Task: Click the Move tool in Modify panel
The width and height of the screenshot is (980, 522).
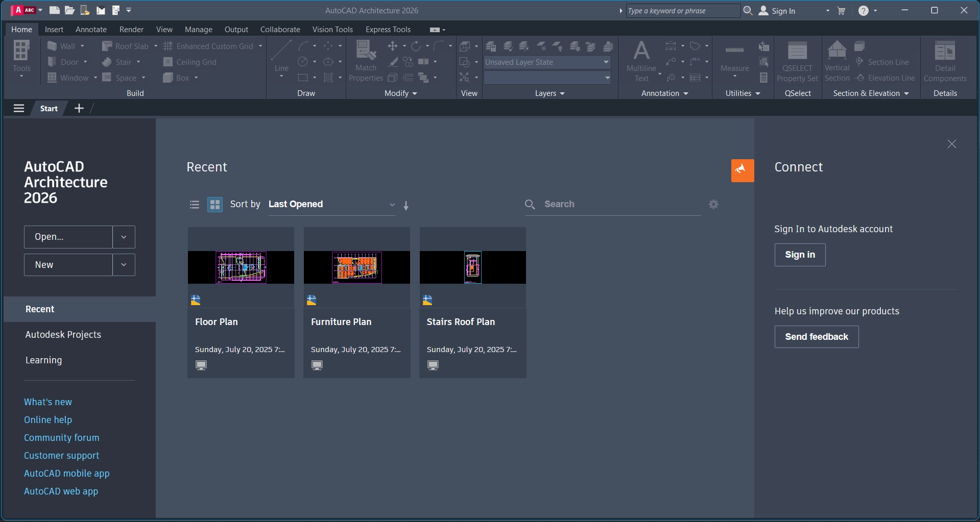Action: coord(392,46)
